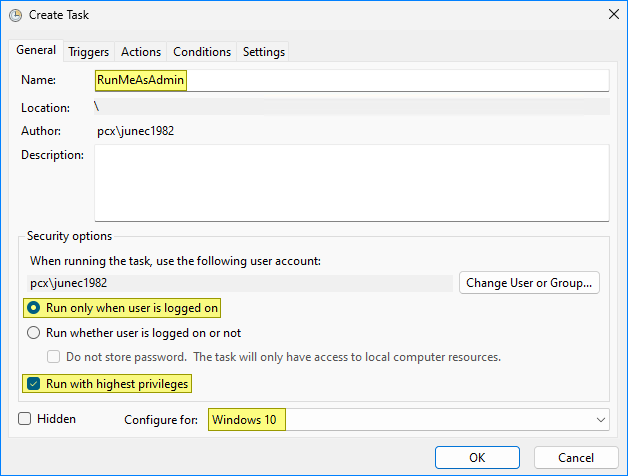Expand the Configure for dropdown arrow
The width and height of the screenshot is (628, 476).
(x=600, y=420)
